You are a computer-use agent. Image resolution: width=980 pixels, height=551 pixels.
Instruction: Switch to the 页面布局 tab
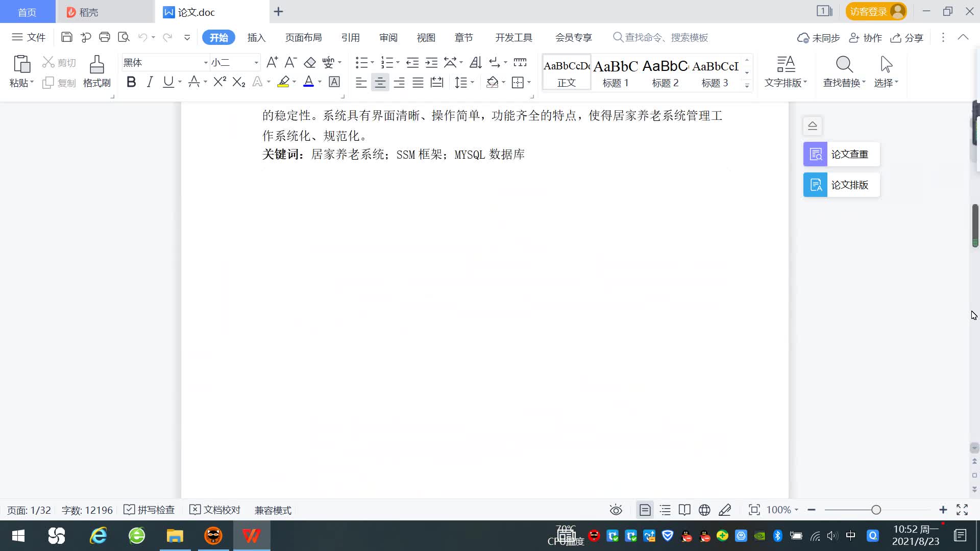(303, 38)
